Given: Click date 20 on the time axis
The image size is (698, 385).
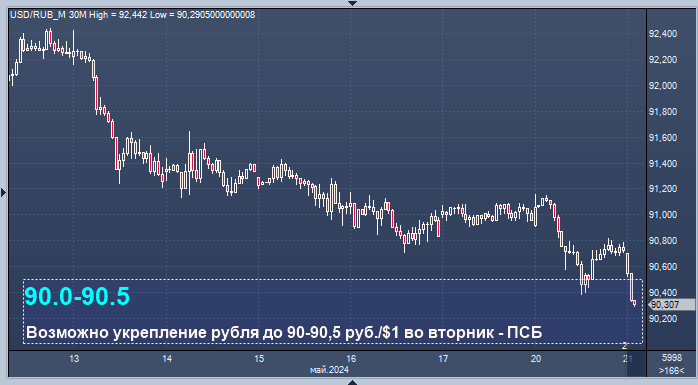Looking at the screenshot, I should tap(536, 359).
